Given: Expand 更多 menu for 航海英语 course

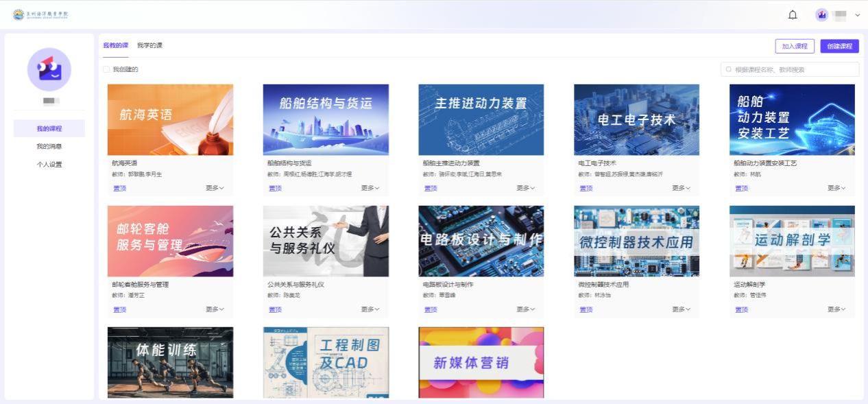Looking at the screenshot, I should (215, 188).
